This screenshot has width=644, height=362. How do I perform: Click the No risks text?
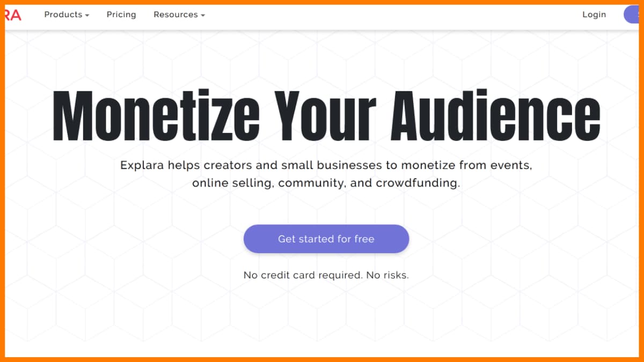(387, 275)
